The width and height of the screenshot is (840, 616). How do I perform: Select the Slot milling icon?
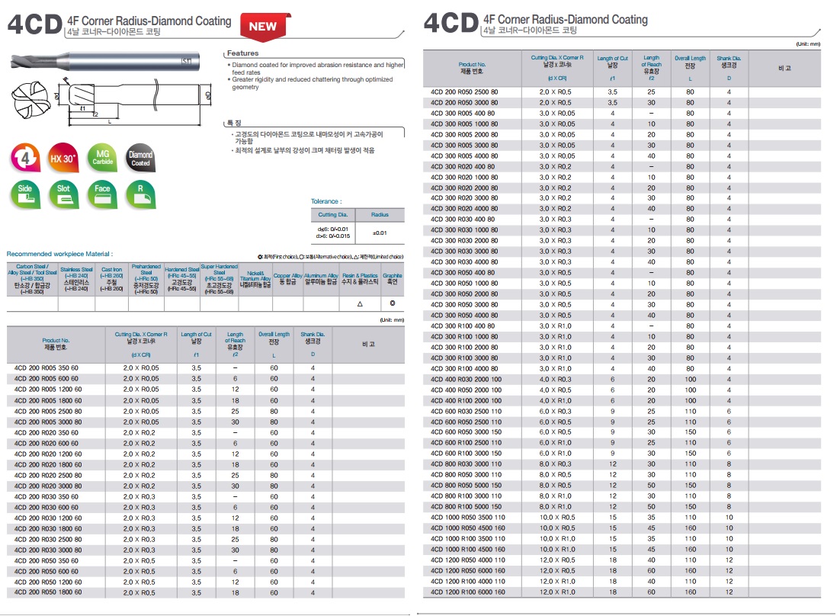(x=64, y=194)
